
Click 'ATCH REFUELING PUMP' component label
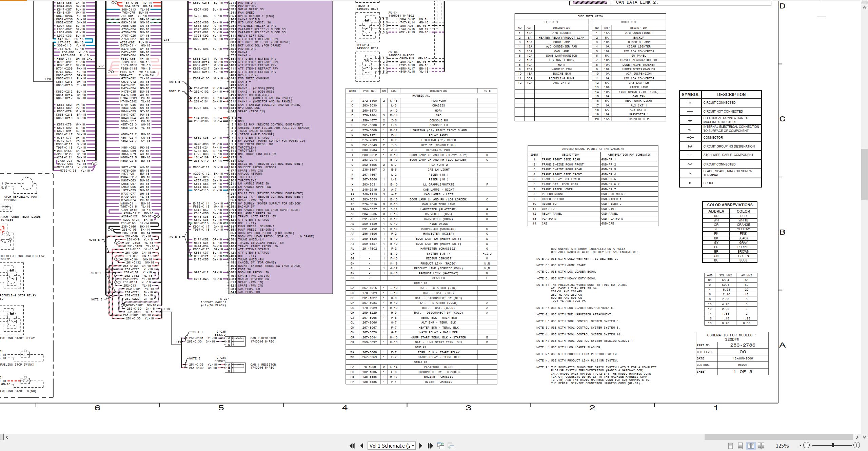click(x=21, y=197)
